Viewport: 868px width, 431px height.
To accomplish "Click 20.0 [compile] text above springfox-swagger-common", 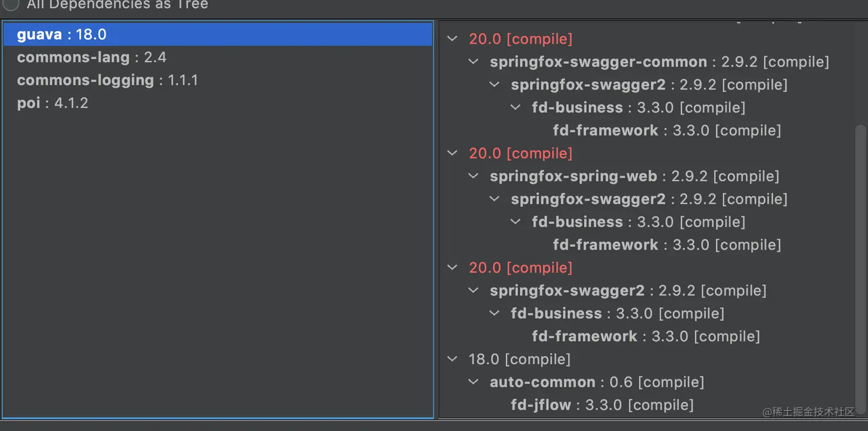I will click(x=521, y=39).
